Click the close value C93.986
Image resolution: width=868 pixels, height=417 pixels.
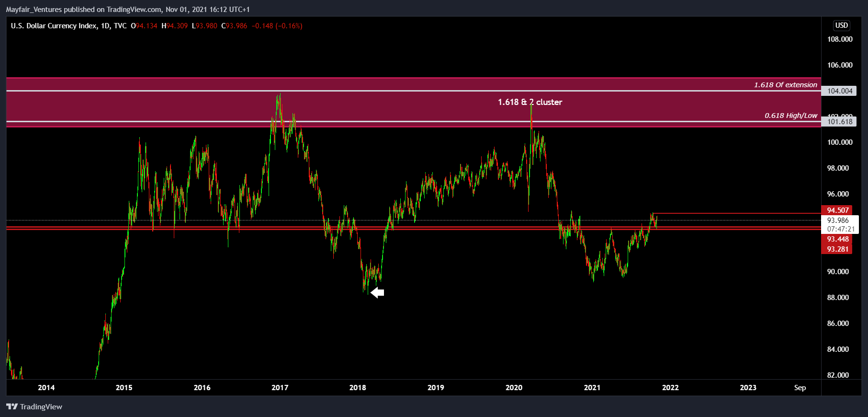click(234, 26)
